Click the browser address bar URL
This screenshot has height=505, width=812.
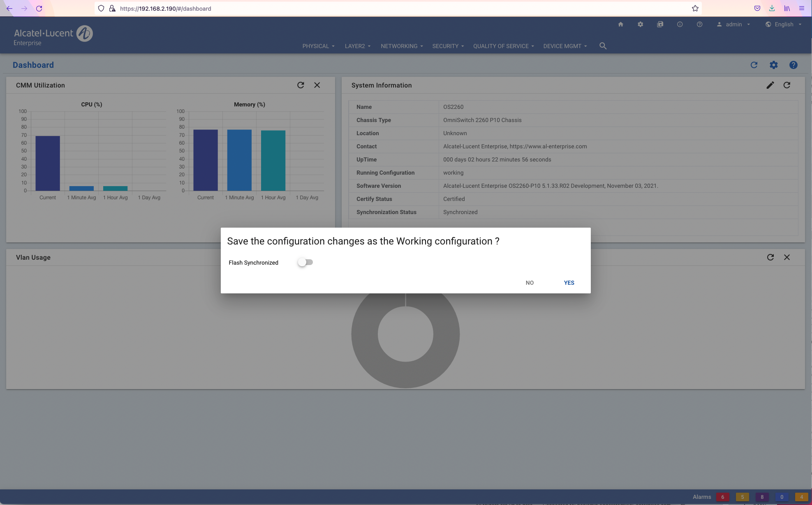tap(165, 8)
